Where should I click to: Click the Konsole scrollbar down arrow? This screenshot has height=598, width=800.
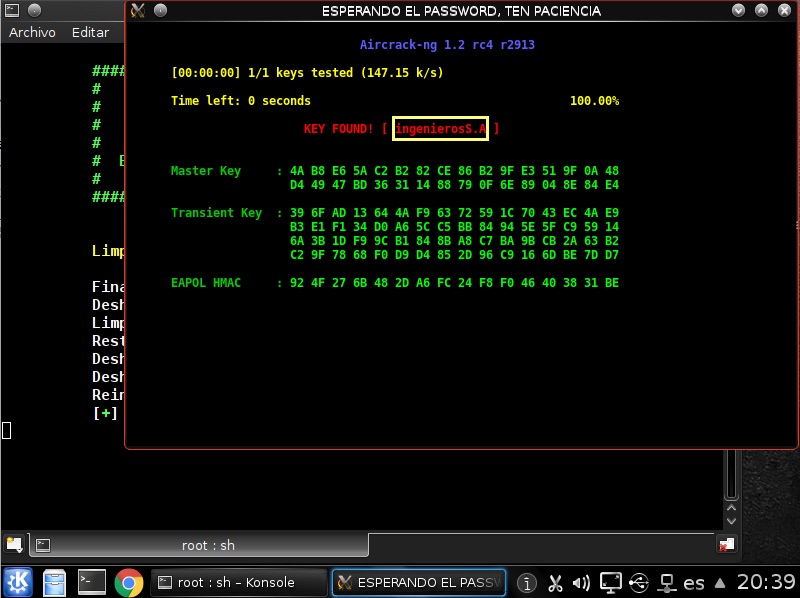(x=731, y=521)
